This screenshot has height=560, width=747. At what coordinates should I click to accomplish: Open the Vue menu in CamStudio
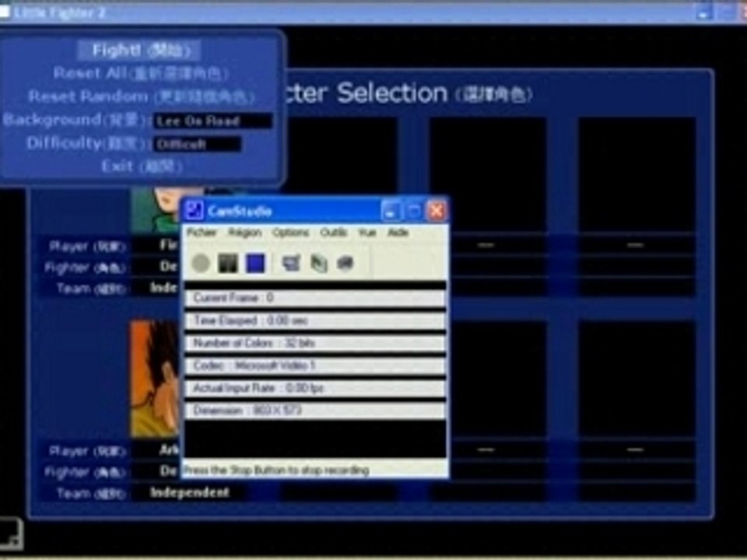(367, 233)
